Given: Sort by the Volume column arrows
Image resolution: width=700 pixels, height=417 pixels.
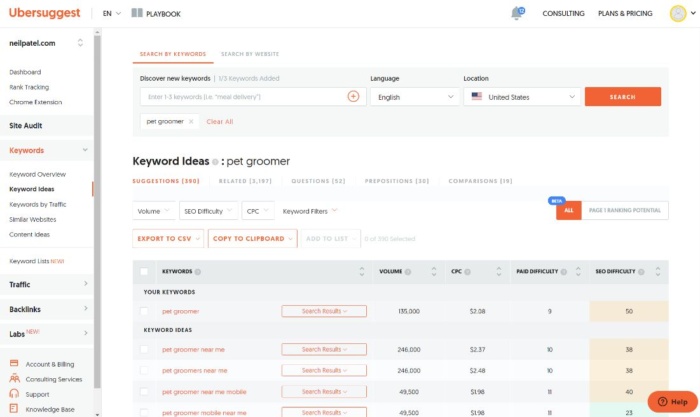Looking at the screenshot, I should coord(433,271).
